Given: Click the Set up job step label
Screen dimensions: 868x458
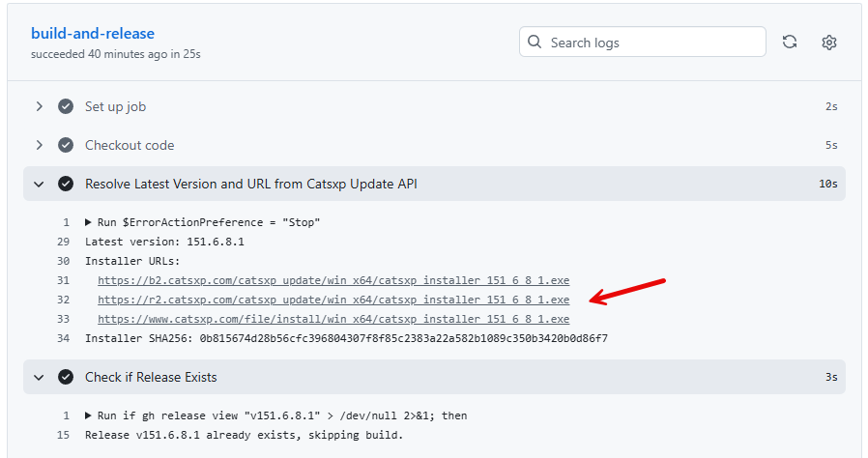Looking at the screenshot, I should [115, 106].
